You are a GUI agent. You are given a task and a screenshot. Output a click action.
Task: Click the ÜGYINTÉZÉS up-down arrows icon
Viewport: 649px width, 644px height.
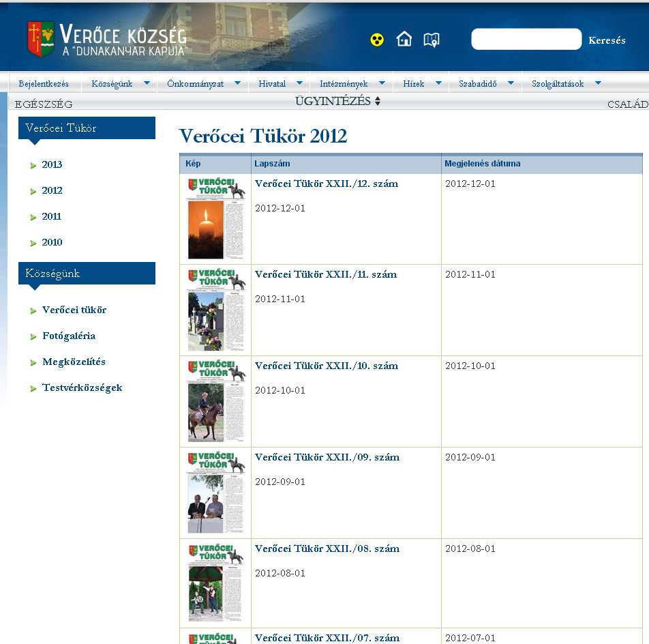click(378, 101)
